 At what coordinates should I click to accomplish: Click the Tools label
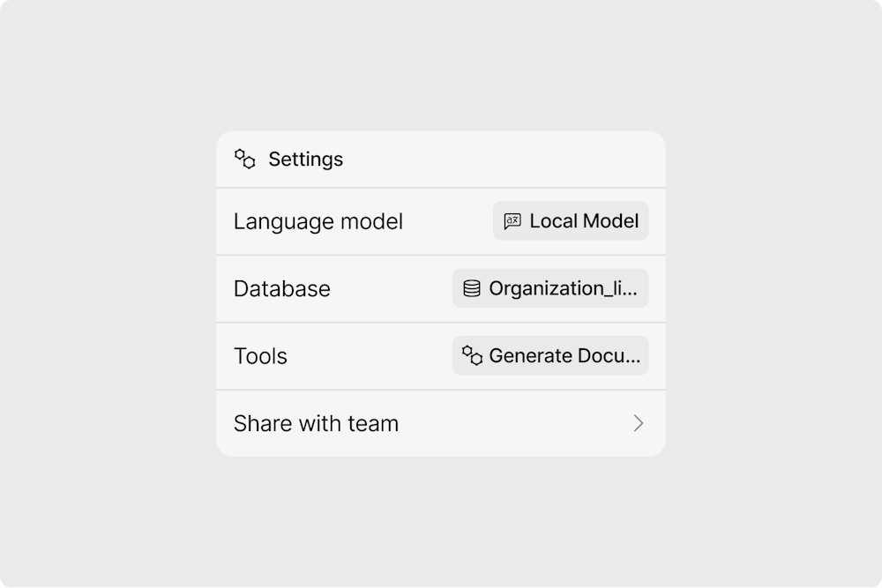(260, 356)
